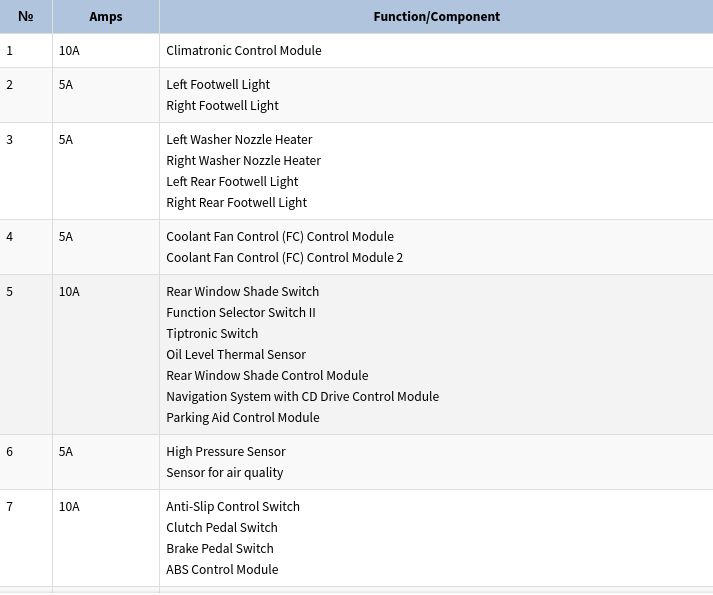Click the 10A amps cell in row 5
713x595 pixels.
(x=106, y=354)
